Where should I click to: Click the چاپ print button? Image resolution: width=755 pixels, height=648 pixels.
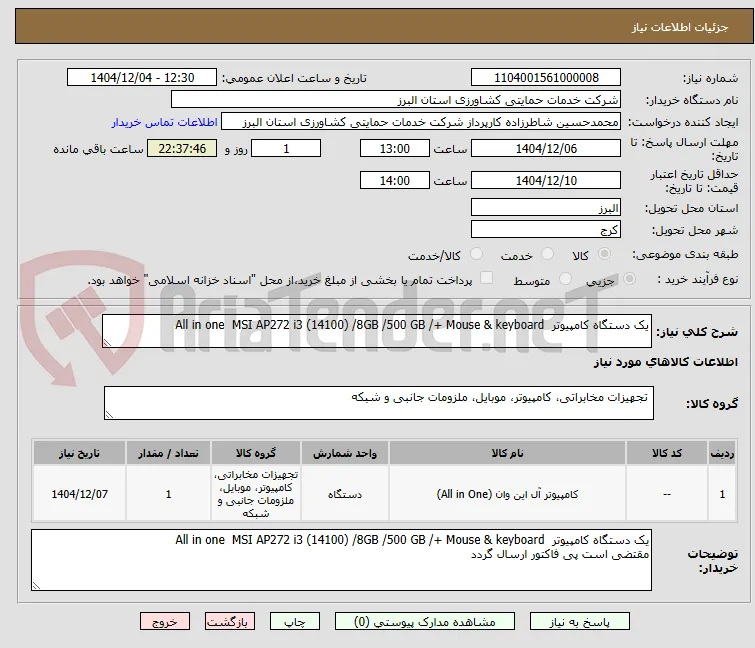click(x=295, y=622)
